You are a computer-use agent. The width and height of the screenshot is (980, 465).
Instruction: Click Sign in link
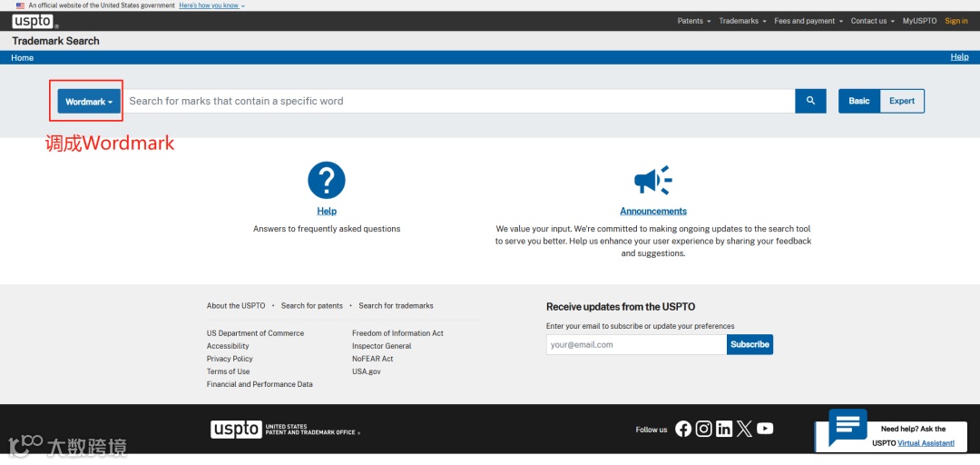[x=956, y=21]
